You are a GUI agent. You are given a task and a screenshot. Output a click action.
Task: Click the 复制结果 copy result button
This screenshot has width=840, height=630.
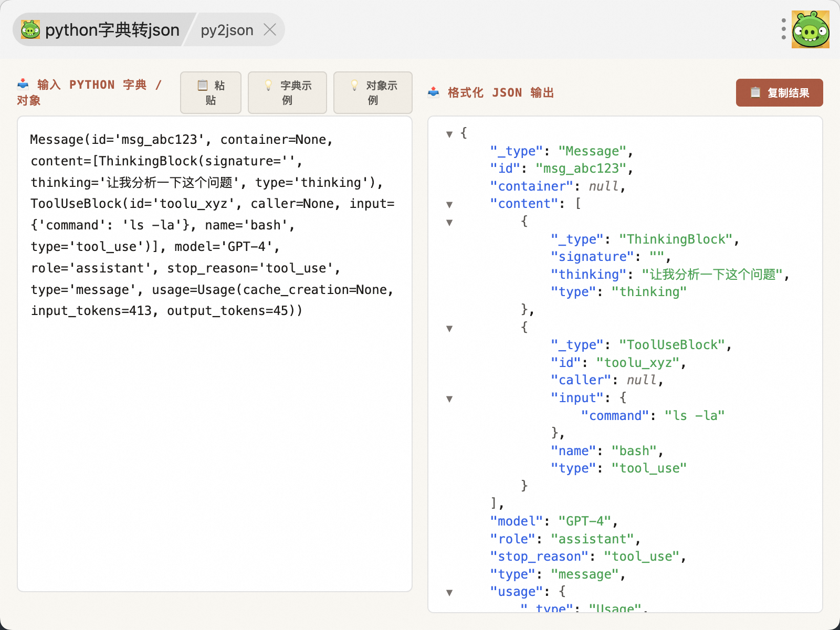[779, 93]
